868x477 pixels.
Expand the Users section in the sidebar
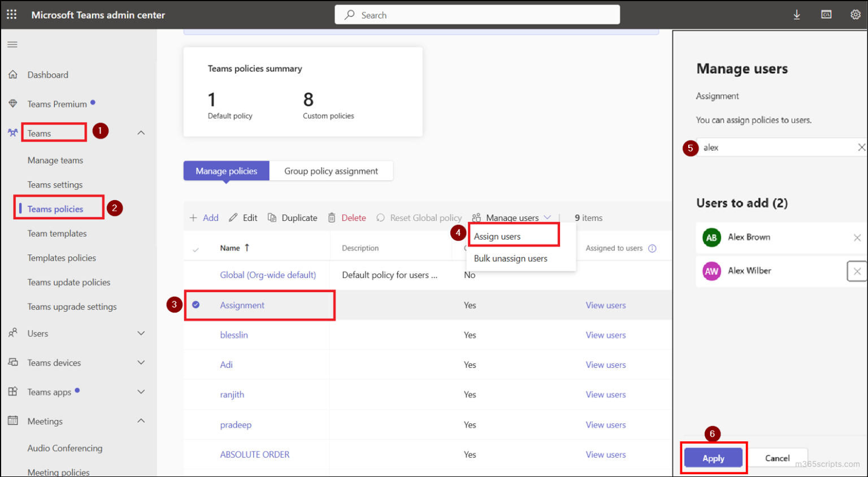141,333
